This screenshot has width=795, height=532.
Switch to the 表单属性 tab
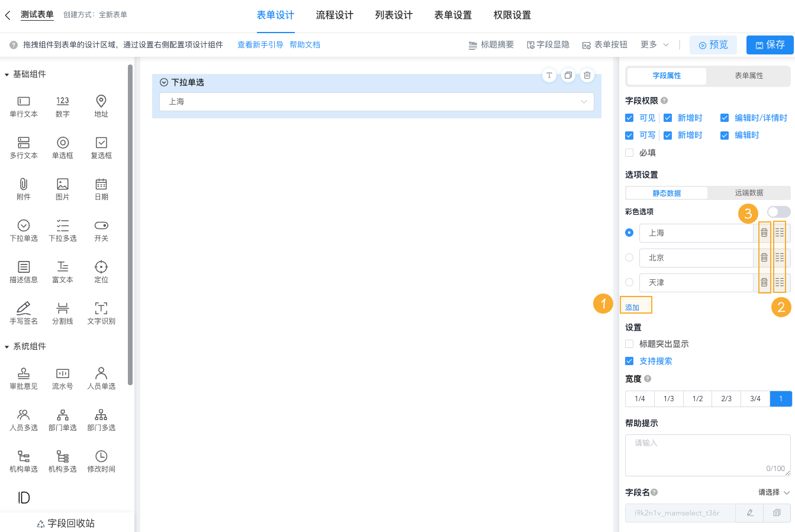[x=748, y=76]
